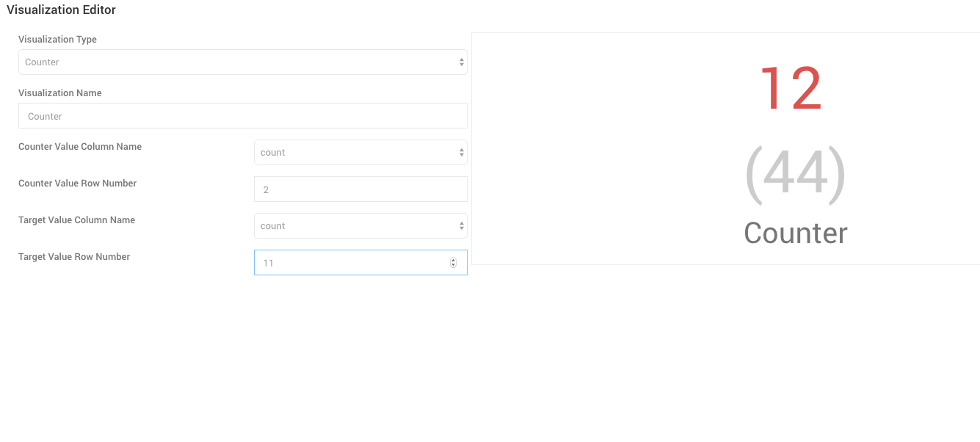980x442 pixels.
Task: Click the red counter value 12
Action: coord(790,90)
